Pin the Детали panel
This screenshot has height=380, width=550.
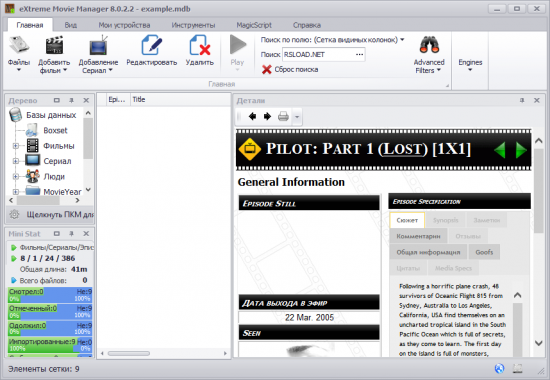click(x=522, y=100)
